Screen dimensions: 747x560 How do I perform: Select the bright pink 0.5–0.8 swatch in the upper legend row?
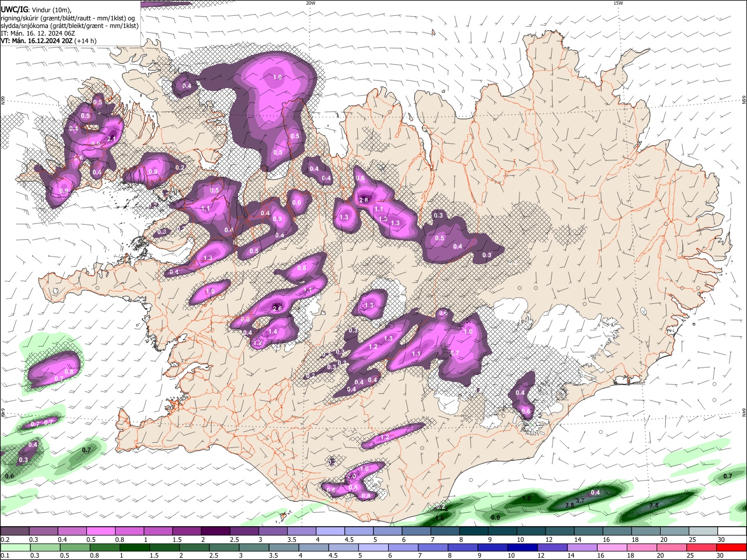tap(100, 531)
